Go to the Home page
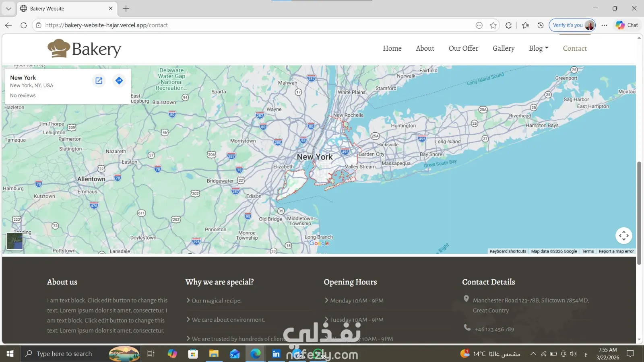This screenshot has height=362, width=644. (392, 48)
